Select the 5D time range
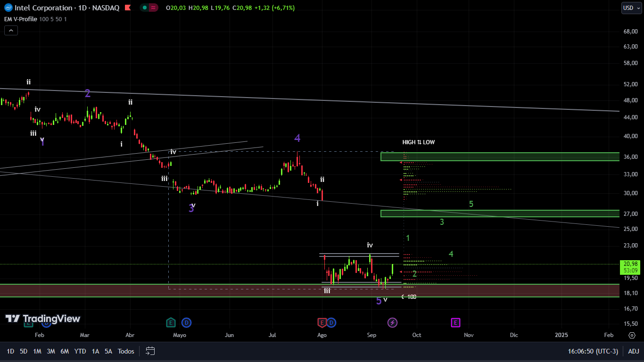This screenshot has width=644, height=362. pos(24,351)
